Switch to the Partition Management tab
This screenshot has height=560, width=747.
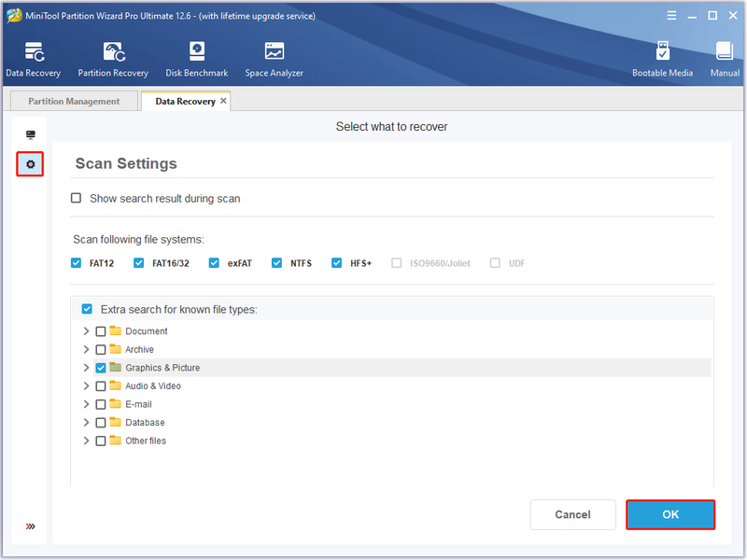click(74, 101)
